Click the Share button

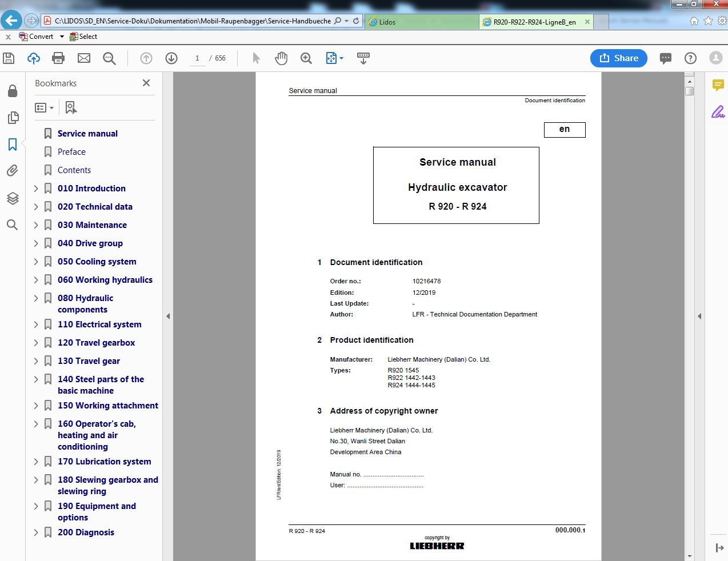point(619,58)
